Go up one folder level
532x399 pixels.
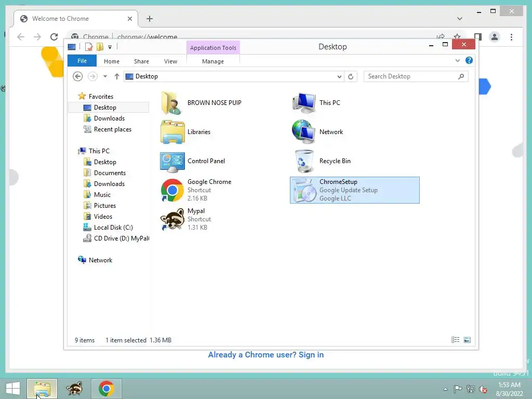tap(117, 76)
